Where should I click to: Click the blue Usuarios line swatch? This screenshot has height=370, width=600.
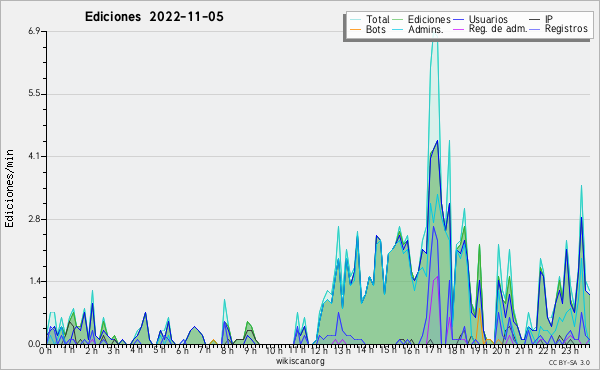tap(458, 19)
